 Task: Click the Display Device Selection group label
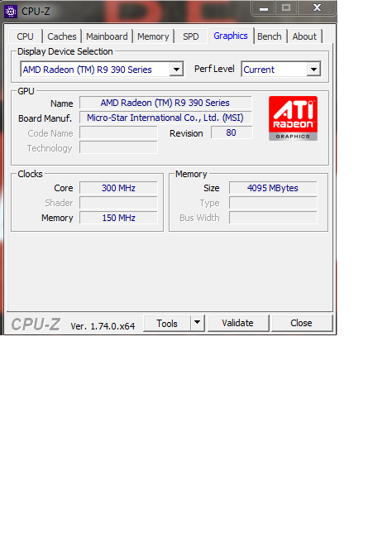[65, 51]
